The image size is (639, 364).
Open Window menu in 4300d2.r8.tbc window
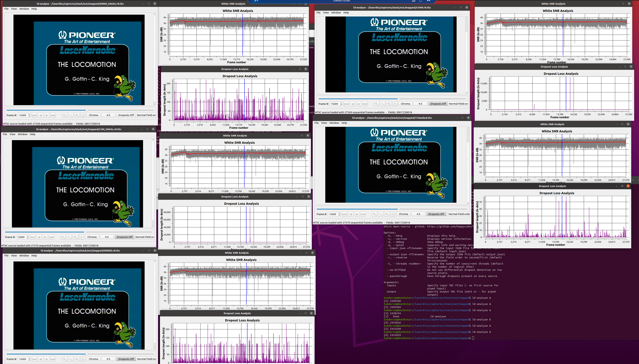[x=24, y=255]
